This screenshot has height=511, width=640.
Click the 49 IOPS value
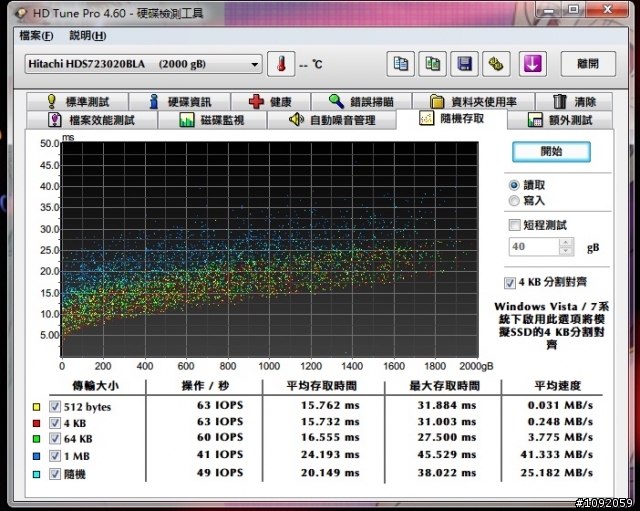coord(220,473)
